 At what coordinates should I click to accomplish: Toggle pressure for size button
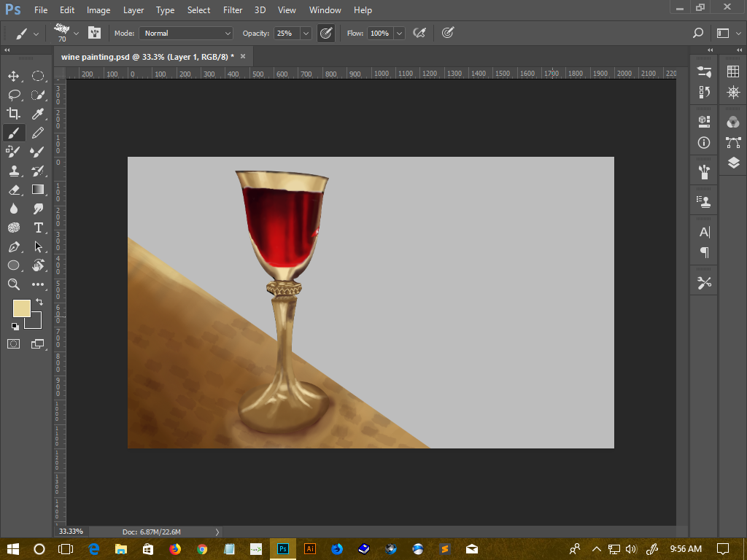pos(448,33)
